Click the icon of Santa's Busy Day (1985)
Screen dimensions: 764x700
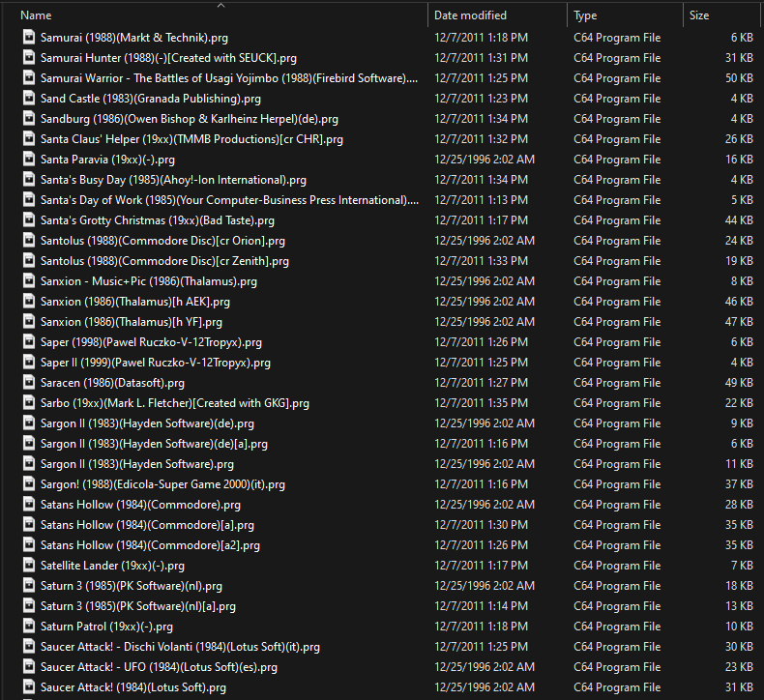coord(29,180)
